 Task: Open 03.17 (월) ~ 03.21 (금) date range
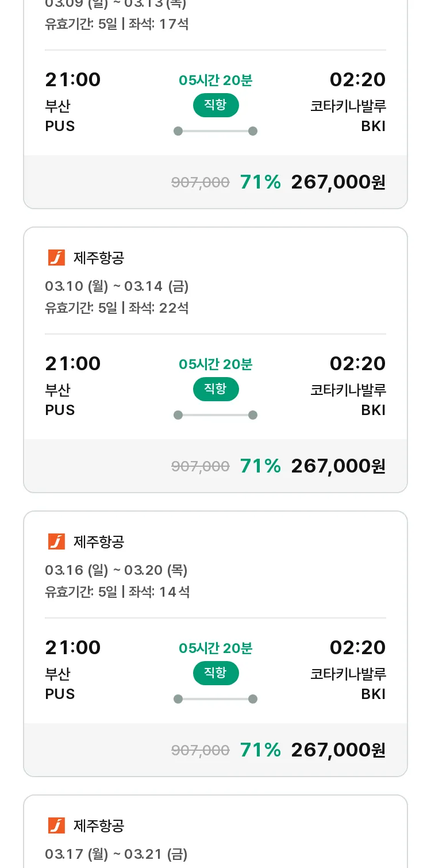(117, 854)
